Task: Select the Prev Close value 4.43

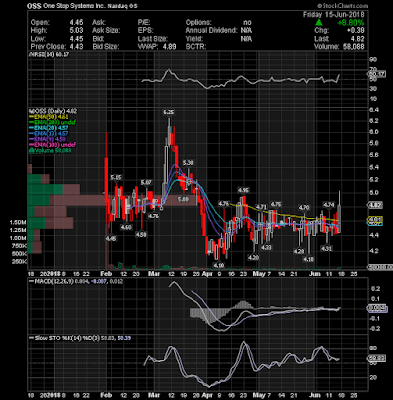Action: tap(76, 46)
